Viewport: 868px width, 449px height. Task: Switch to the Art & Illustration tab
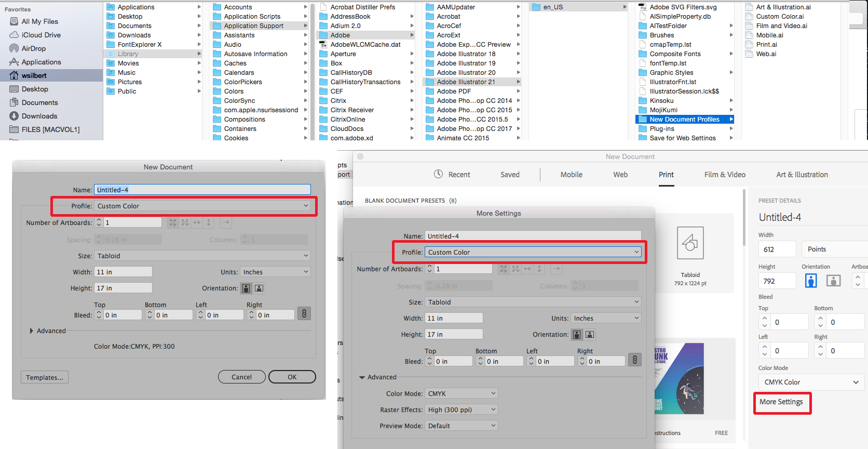(x=802, y=175)
